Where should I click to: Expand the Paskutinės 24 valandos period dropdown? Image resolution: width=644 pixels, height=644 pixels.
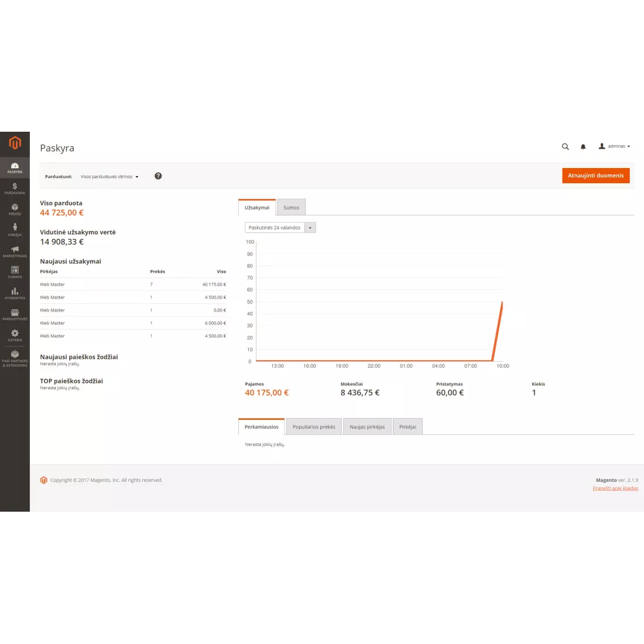coord(280,228)
